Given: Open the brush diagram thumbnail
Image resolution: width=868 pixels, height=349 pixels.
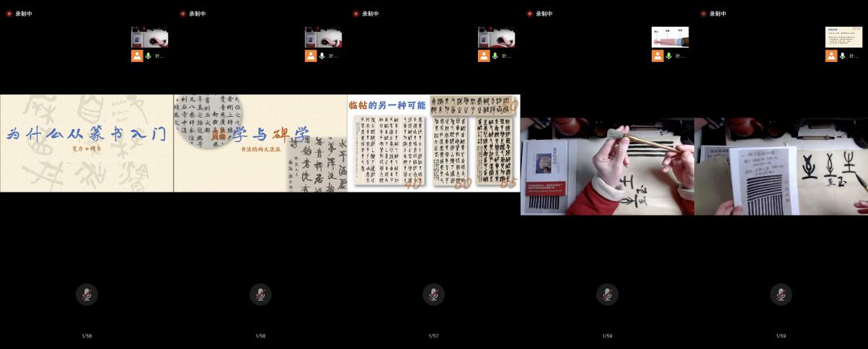Looking at the screenshot, I should pyautogui.click(x=670, y=37).
